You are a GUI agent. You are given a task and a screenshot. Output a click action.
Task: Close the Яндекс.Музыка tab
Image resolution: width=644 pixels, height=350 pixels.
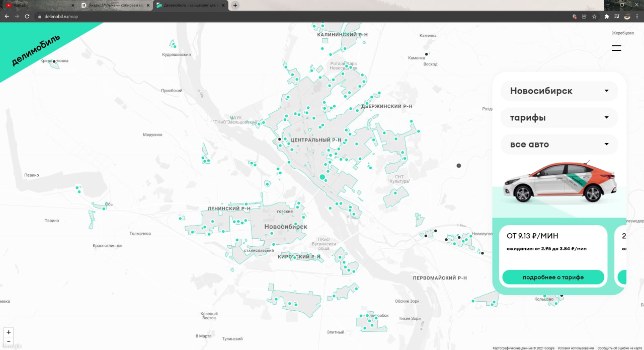148,5
